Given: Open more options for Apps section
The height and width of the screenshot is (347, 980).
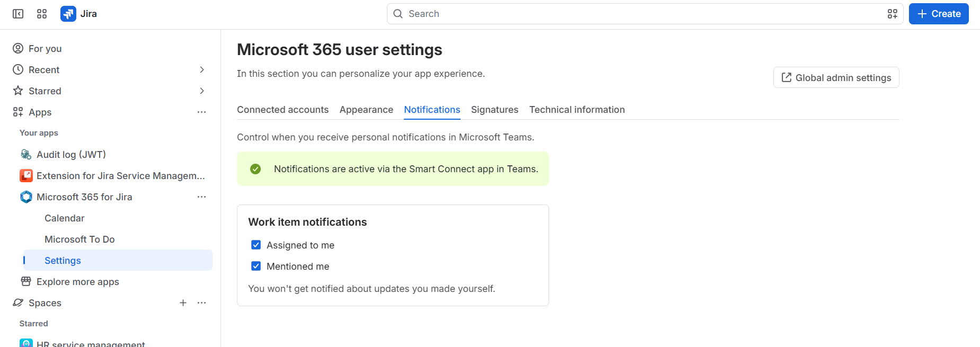Looking at the screenshot, I should 201,112.
